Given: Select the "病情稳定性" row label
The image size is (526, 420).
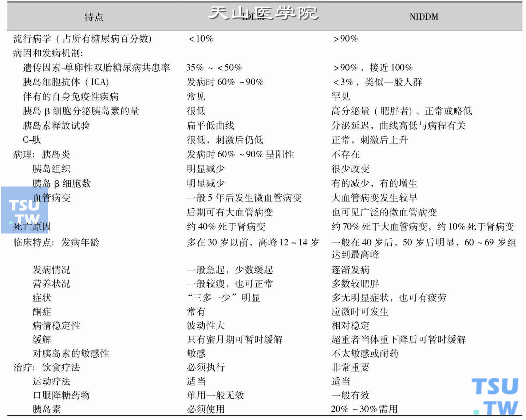Looking at the screenshot, I should point(56,326).
